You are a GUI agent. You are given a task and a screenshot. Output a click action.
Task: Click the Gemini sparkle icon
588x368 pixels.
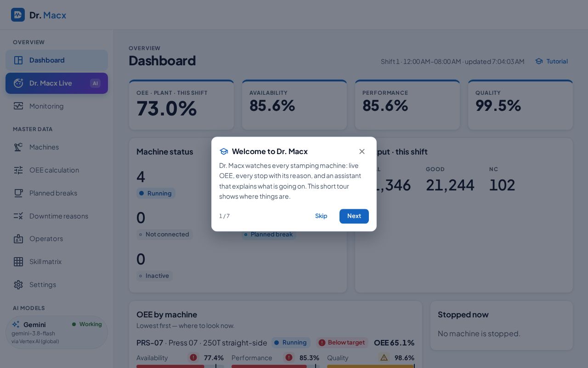(16, 324)
